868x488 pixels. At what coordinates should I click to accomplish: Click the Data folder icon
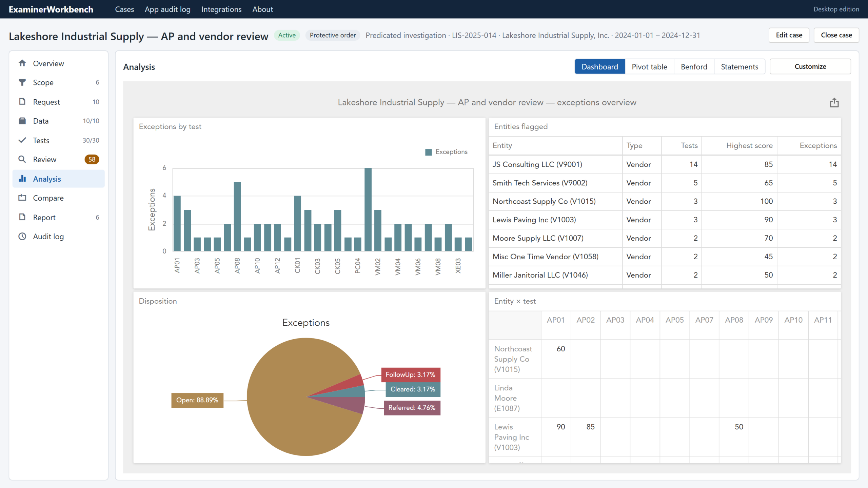click(x=22, y=121)
